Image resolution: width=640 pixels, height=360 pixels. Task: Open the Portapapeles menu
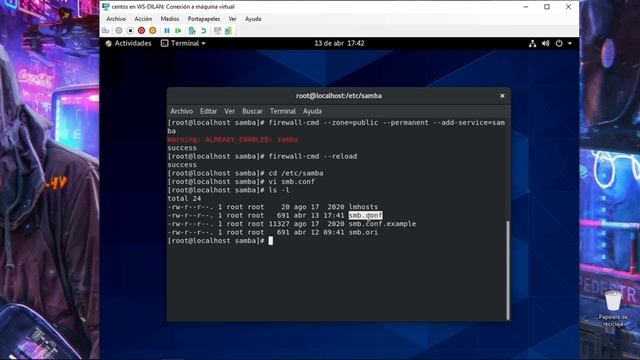[204, 19]
